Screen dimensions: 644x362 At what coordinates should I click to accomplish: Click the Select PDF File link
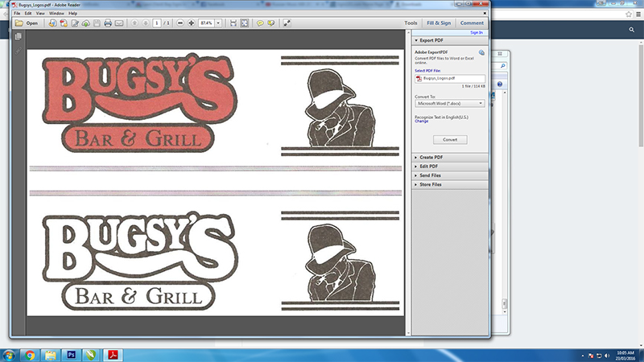pos(427,71)
